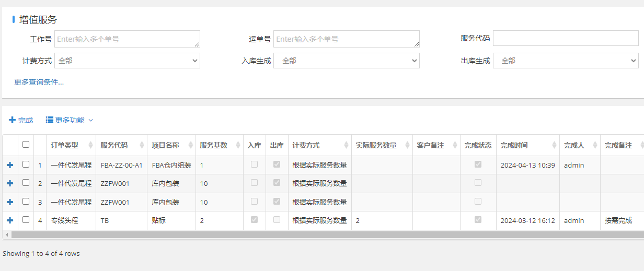The height and width of the screenshot is (271, 644).
Task: Sort by 订单类型 column sort icon
Action: click(91, 145)
